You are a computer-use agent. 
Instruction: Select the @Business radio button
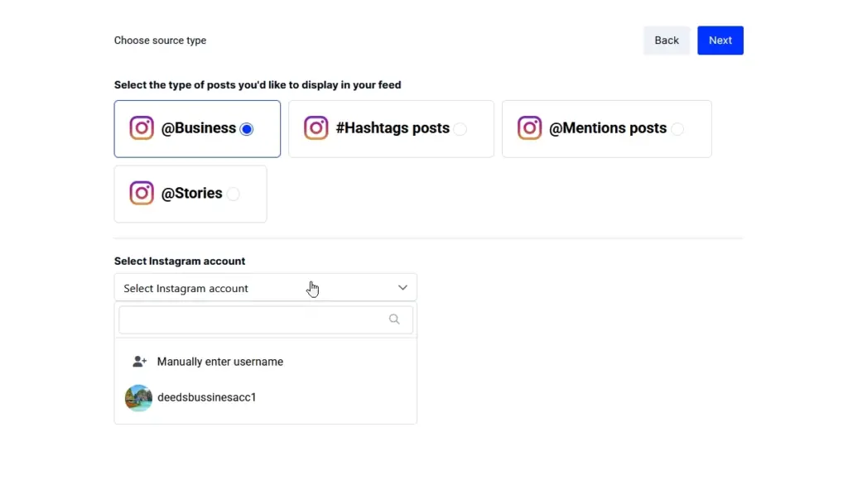247,129
